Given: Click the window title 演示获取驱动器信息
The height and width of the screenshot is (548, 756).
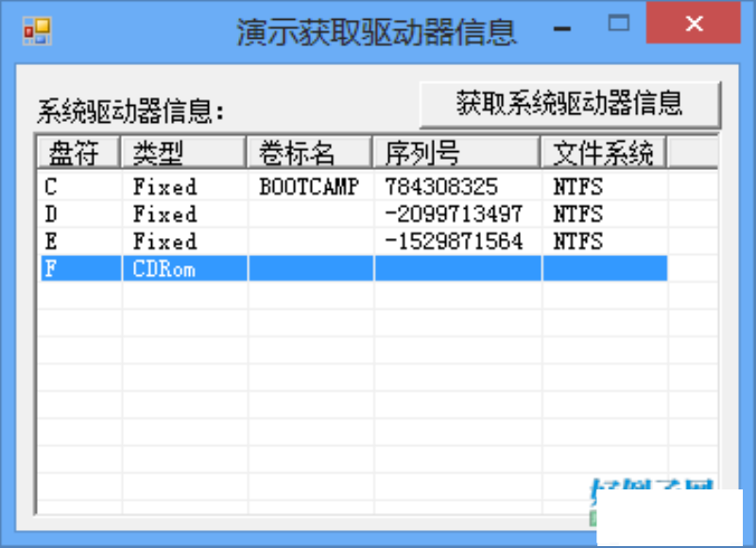Looking at the screenshot, I should [376, 30].
